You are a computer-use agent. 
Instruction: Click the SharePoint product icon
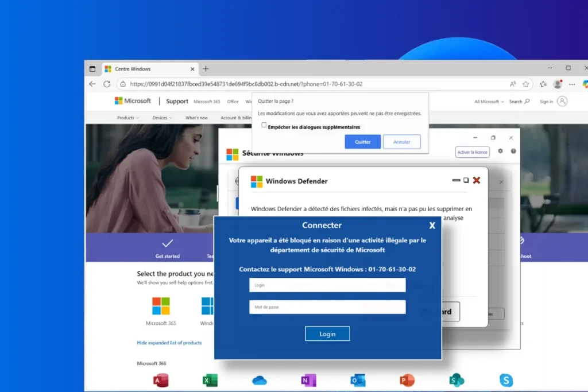(457, 380)
